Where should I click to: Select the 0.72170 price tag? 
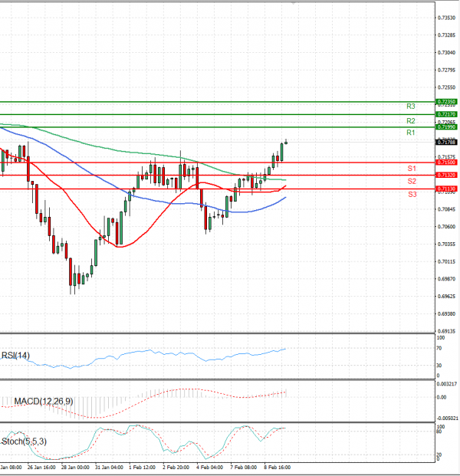click(x=446, y=114)
